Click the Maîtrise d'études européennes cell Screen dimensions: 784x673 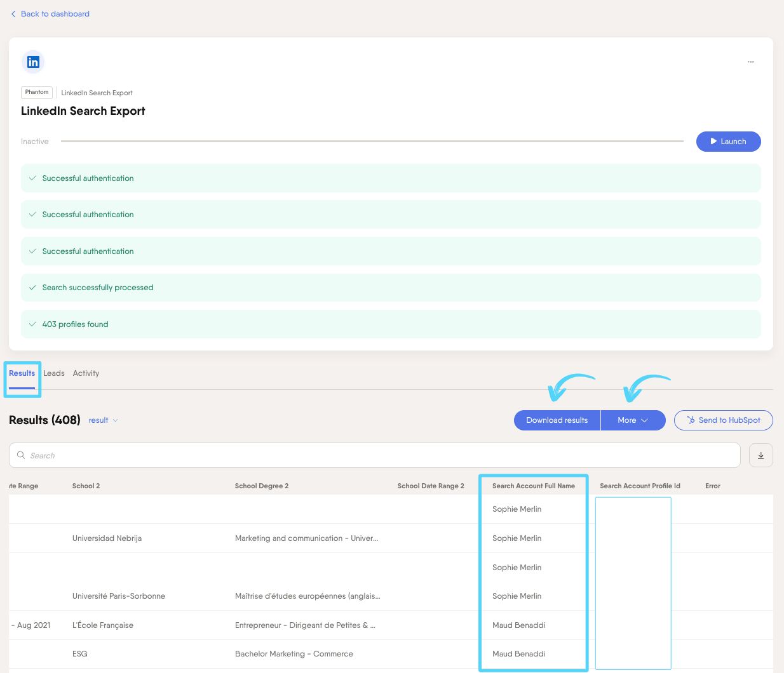[308, 596]
